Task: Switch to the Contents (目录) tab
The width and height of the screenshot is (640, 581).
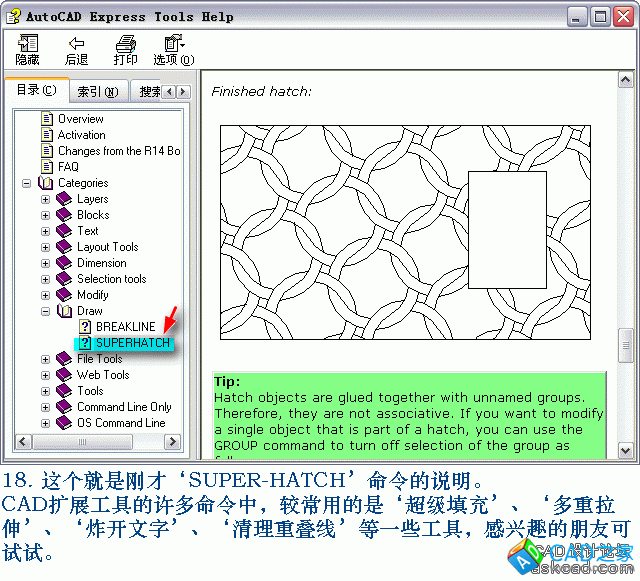Action: coord(37,91)
